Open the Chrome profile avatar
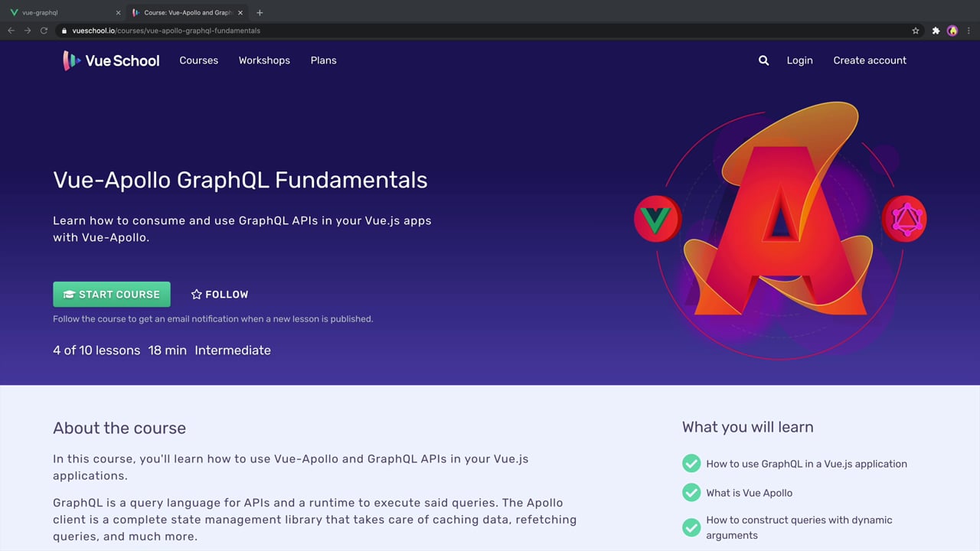980x551 pixels. (x=952, y=31)
